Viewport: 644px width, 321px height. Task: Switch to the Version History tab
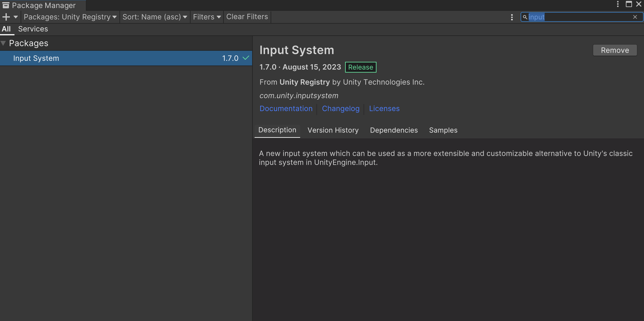coord(333,130)
